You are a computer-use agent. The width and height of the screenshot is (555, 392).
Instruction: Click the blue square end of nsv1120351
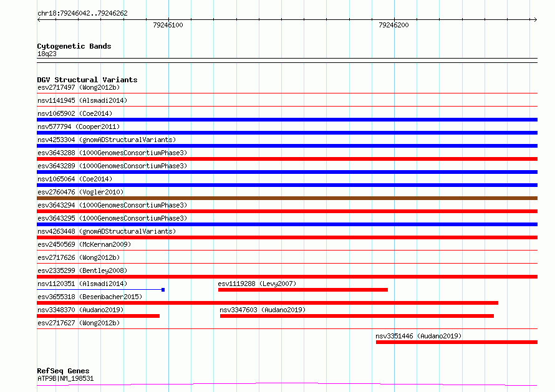click(x=163, y=290)
